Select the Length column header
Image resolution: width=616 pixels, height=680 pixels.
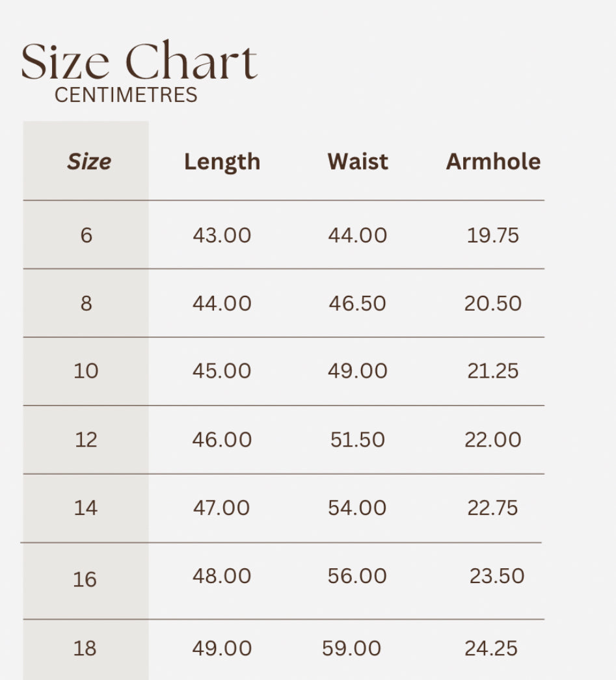(x=222, y=163)
